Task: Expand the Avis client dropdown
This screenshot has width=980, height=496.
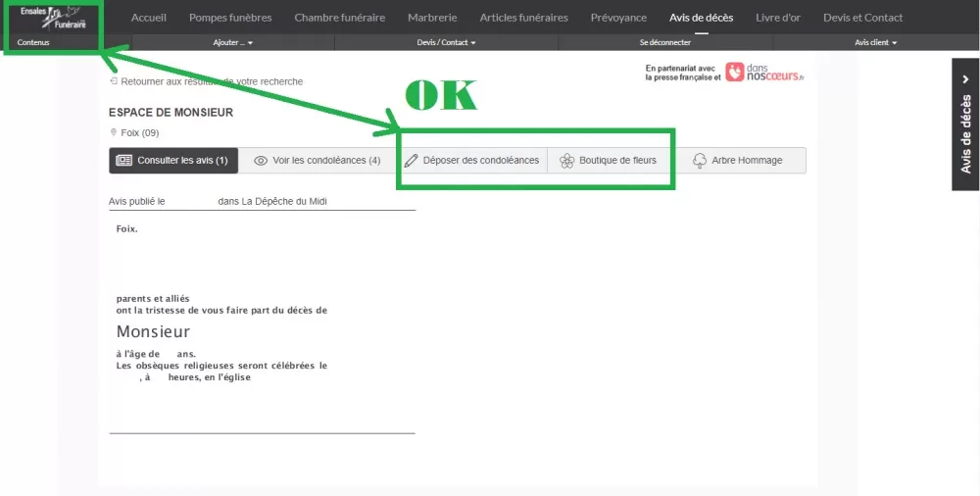Action: click(x=875, y=43)
